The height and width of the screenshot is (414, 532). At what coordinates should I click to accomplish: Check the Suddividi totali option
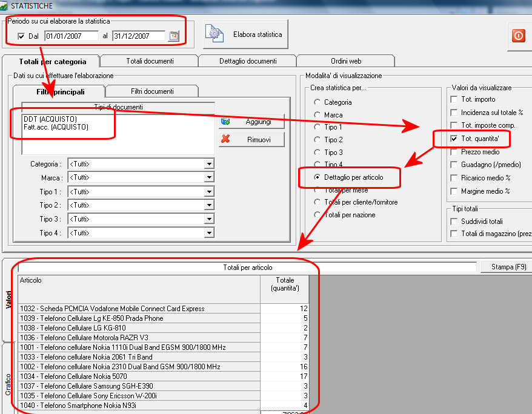tap(454, 222)
